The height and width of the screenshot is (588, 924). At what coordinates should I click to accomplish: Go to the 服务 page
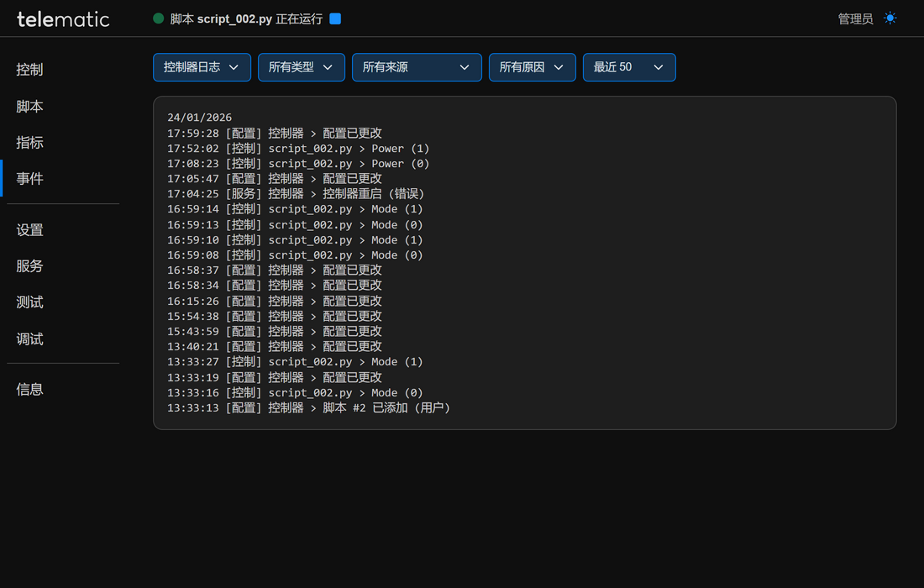(x=29, y=266)
